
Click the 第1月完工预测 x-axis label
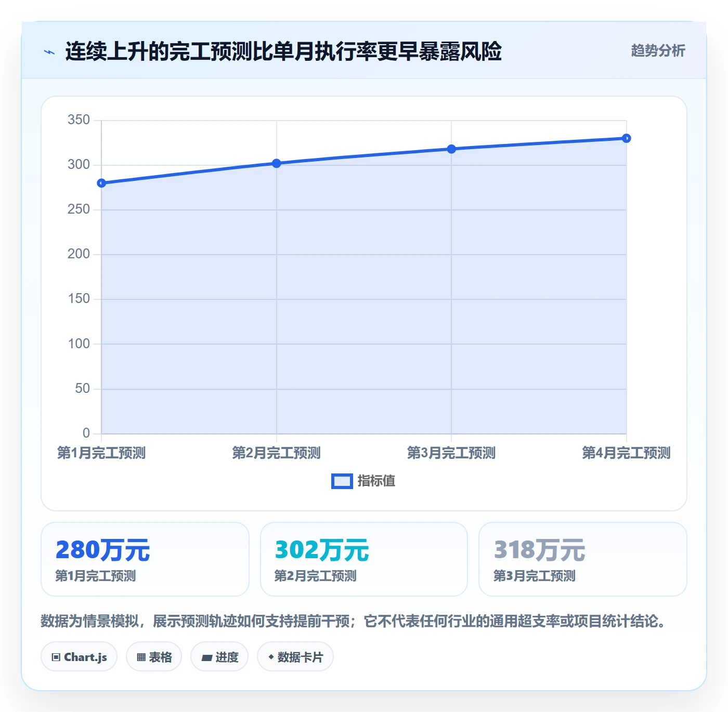[101, 453]
